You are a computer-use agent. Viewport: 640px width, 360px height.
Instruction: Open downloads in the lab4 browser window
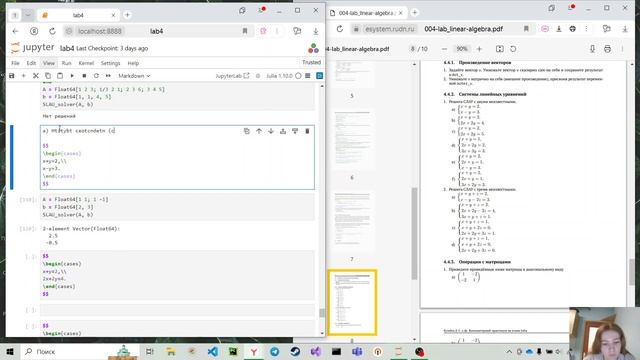click(x=316, y=31)
